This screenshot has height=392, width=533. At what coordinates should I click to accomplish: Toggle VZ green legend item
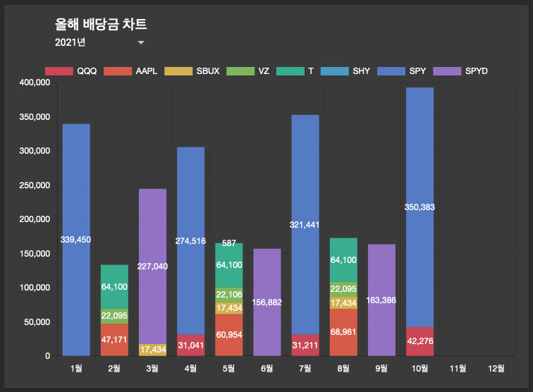click(240, 71)
